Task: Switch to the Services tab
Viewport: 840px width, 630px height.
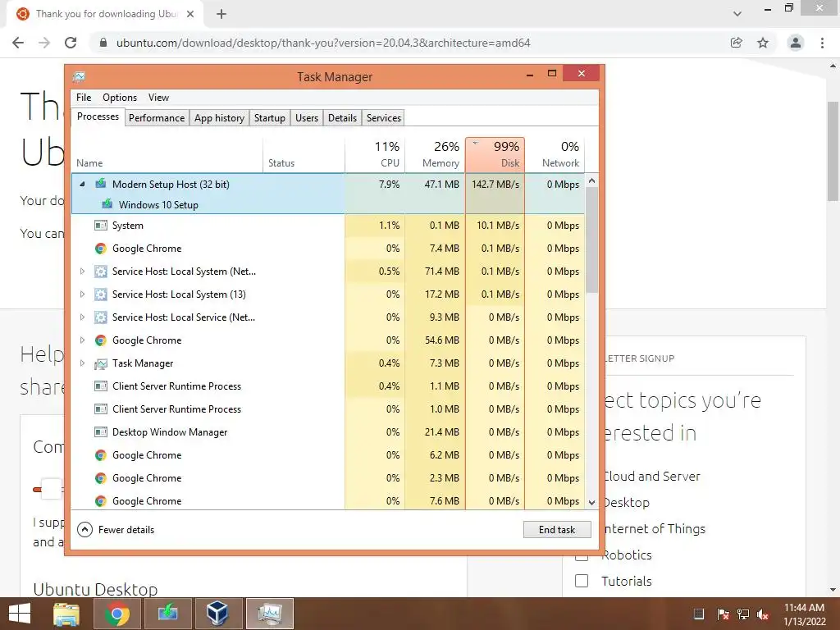Action: (384, 118)
